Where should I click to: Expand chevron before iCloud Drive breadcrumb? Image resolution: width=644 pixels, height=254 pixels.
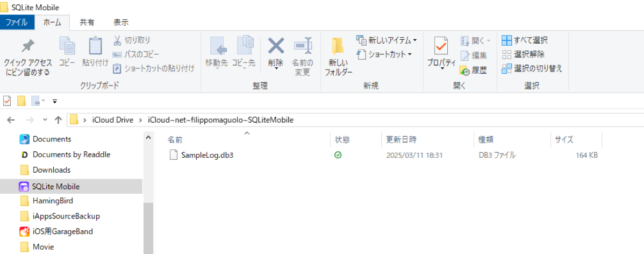click(x=85, y=120)
